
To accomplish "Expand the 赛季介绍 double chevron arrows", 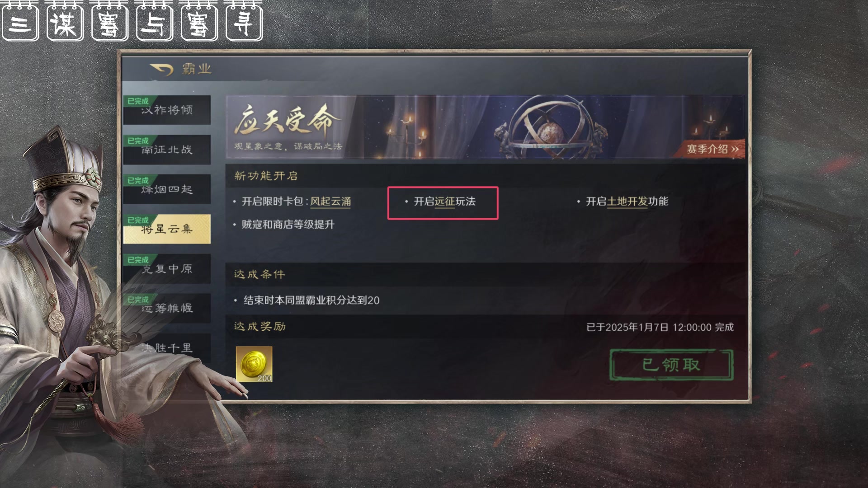I will pos(735,149).
